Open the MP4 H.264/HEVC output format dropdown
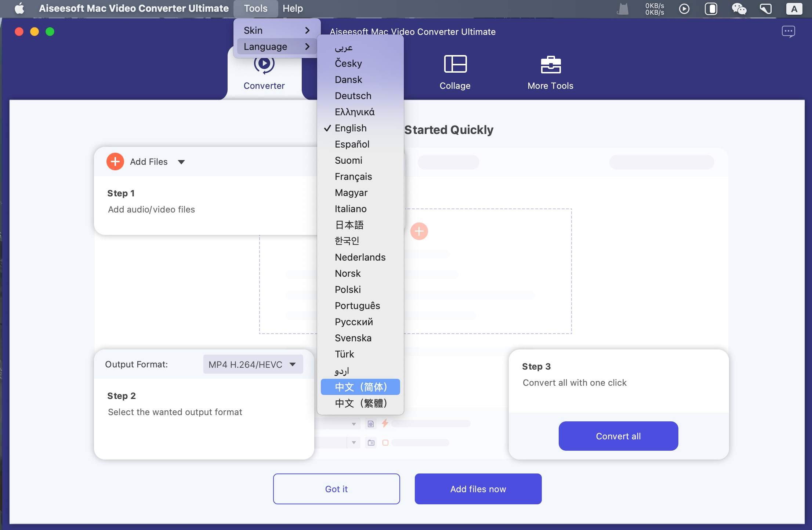Screen dimensions: 812x530 [253, 364]
